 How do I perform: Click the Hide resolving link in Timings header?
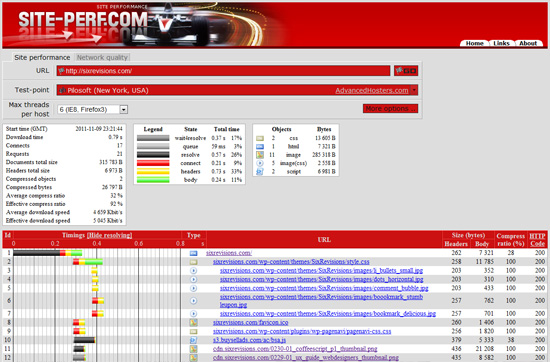point(109,235)
